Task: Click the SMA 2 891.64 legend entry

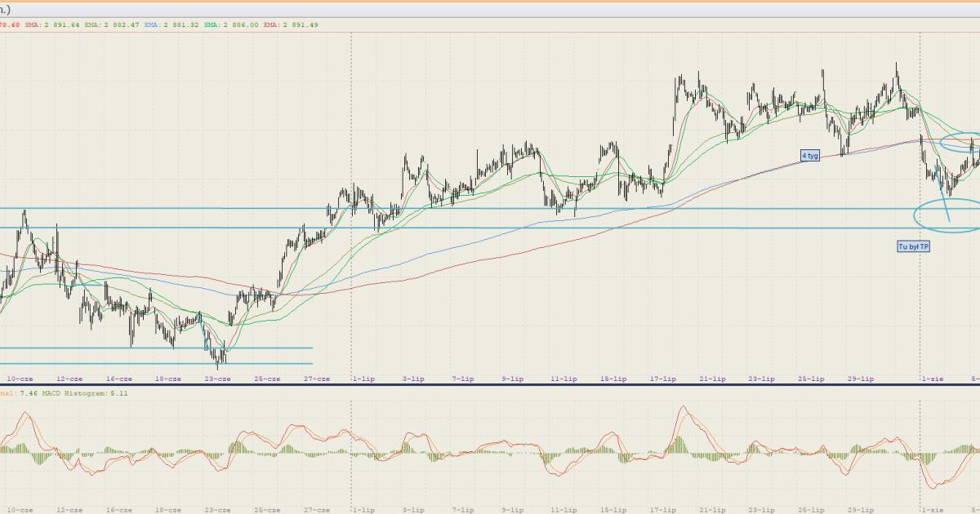Action: coord(51,24)
